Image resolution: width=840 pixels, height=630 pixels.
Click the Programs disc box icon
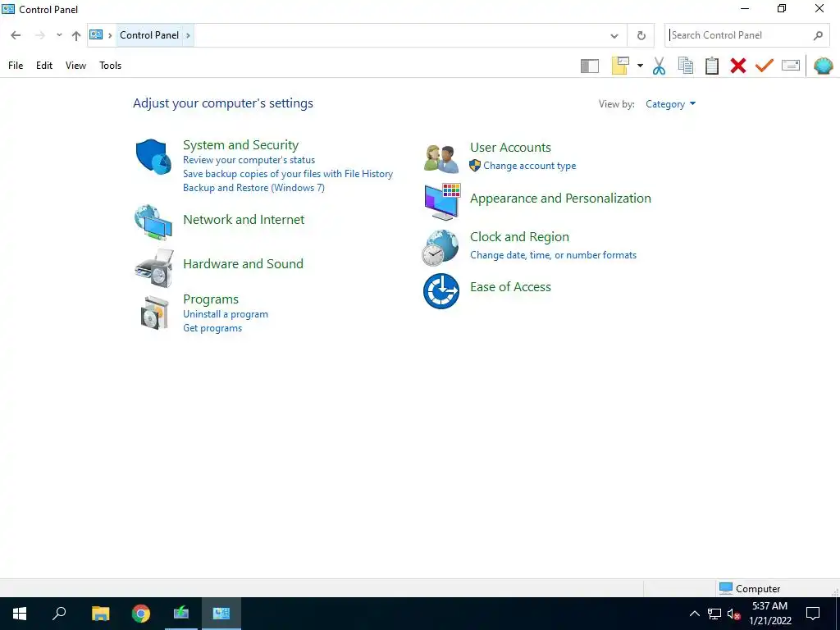point(155,313)
